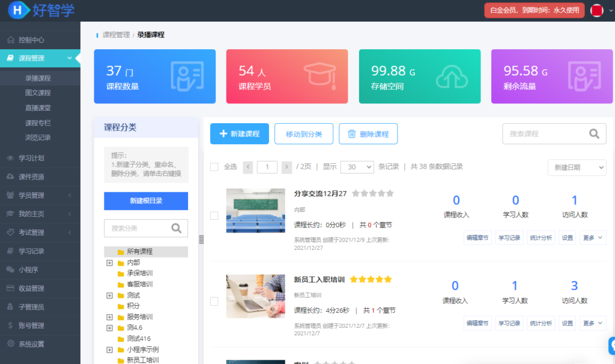615x364 pixels.
Task: Click 学习记录 for 新员工入职培训
Action: (x=509, y=323)
